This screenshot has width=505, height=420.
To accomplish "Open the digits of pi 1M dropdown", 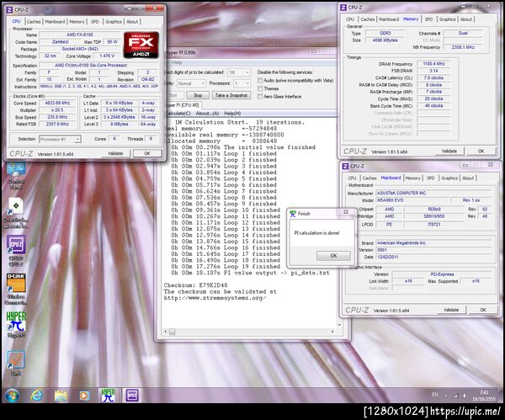I will pyautogui.click(x=239, y=72).
